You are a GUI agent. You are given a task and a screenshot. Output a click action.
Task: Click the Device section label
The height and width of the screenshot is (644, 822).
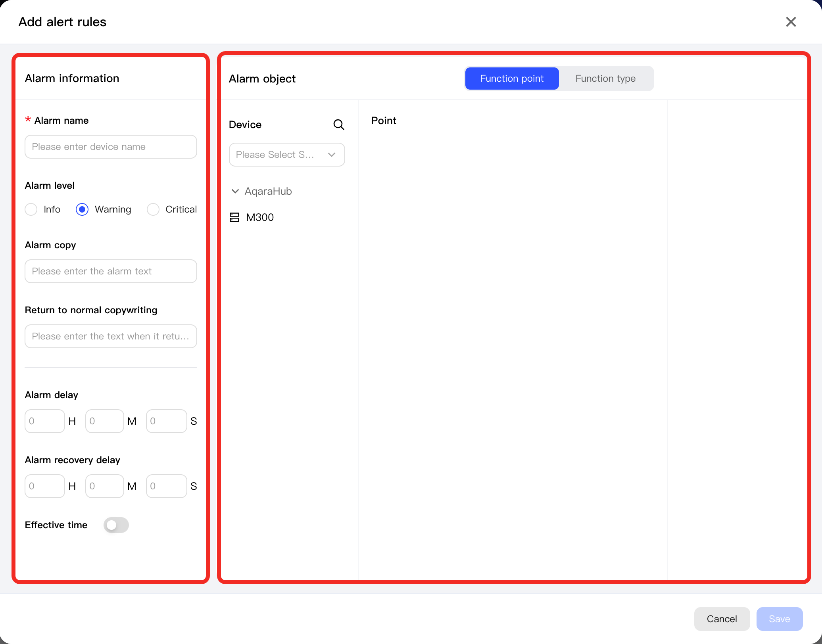click(245, 125)
